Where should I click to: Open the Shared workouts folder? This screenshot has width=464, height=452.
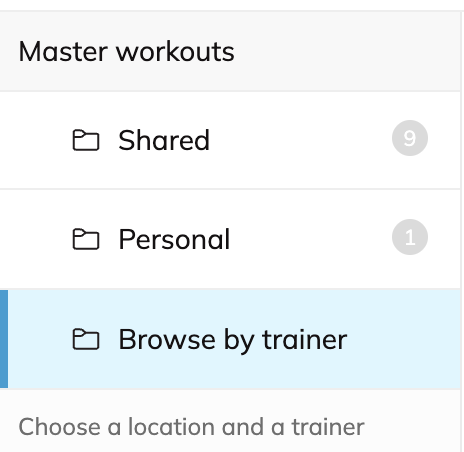click(230, 140)
